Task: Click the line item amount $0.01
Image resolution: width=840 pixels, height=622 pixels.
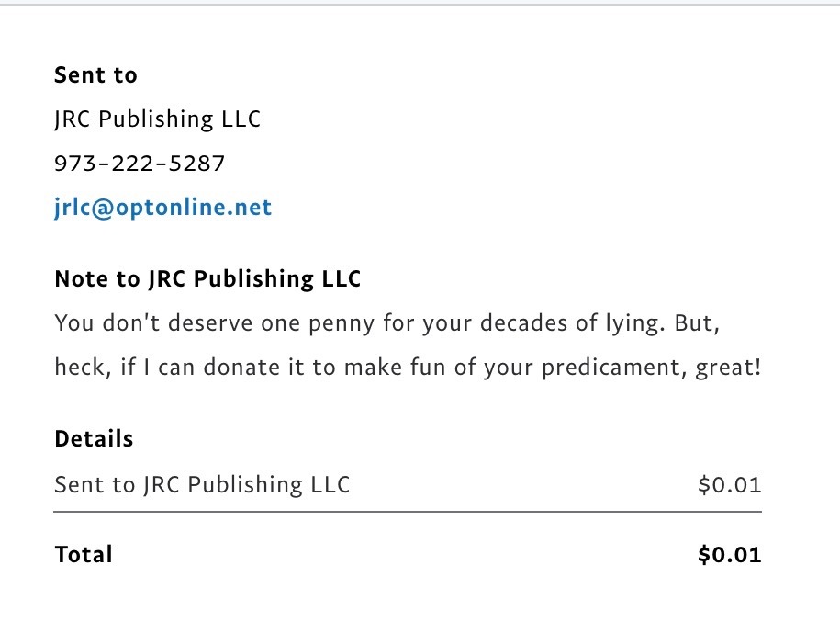Action: [x=729, y=484]
